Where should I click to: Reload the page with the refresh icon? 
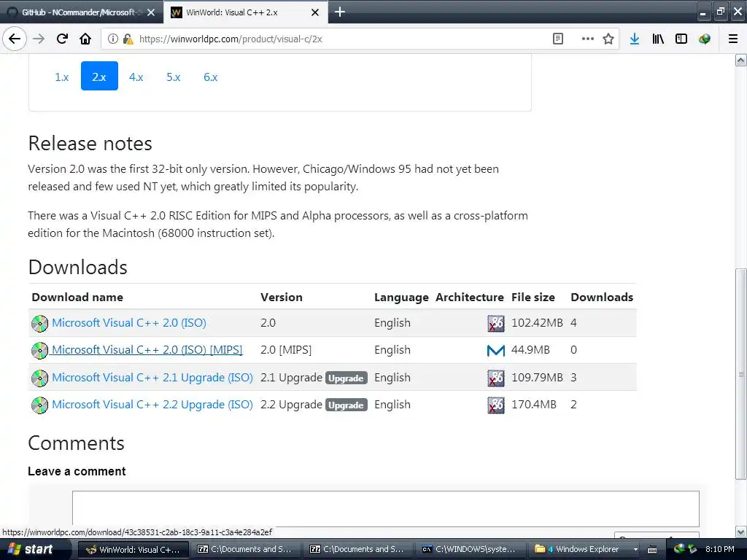tap(62, 39)
